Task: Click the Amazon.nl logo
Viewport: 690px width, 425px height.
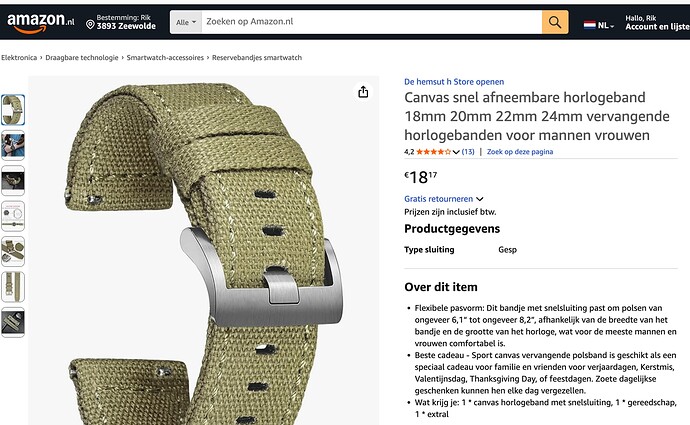Action: pyautogui.click(x=41, y=22)
